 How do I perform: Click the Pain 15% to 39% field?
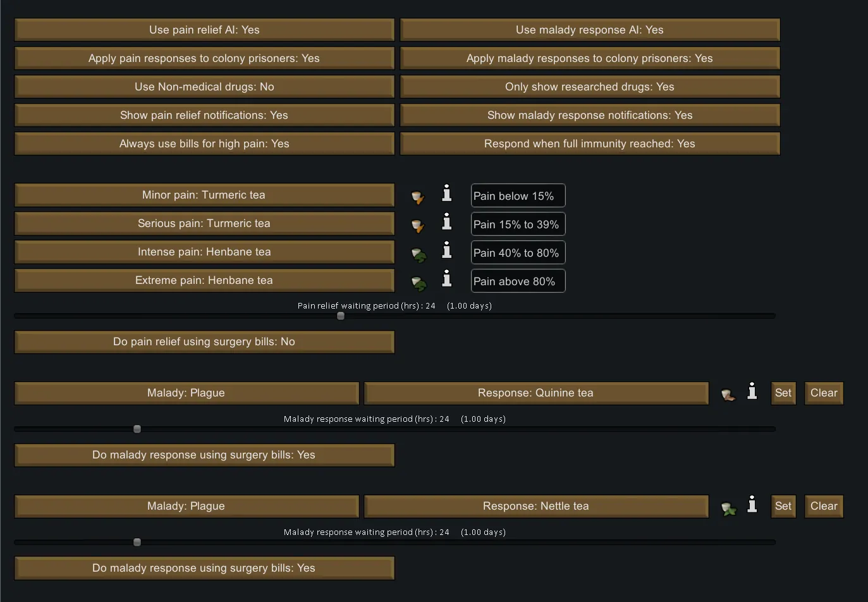coord(518,224)
